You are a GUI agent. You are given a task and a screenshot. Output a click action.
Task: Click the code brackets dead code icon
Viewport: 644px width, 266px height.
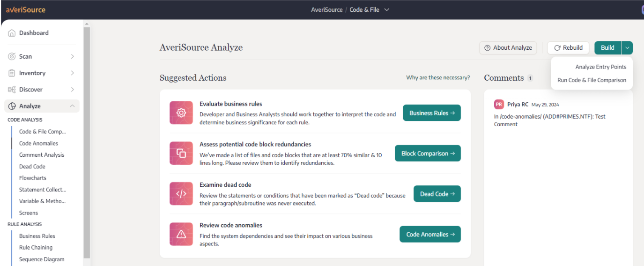click(x=181, y=194)
